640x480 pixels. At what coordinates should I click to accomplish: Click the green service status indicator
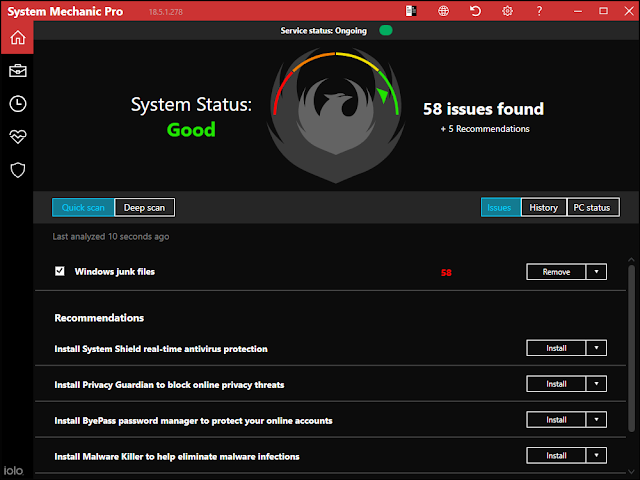tap(386, 31)
